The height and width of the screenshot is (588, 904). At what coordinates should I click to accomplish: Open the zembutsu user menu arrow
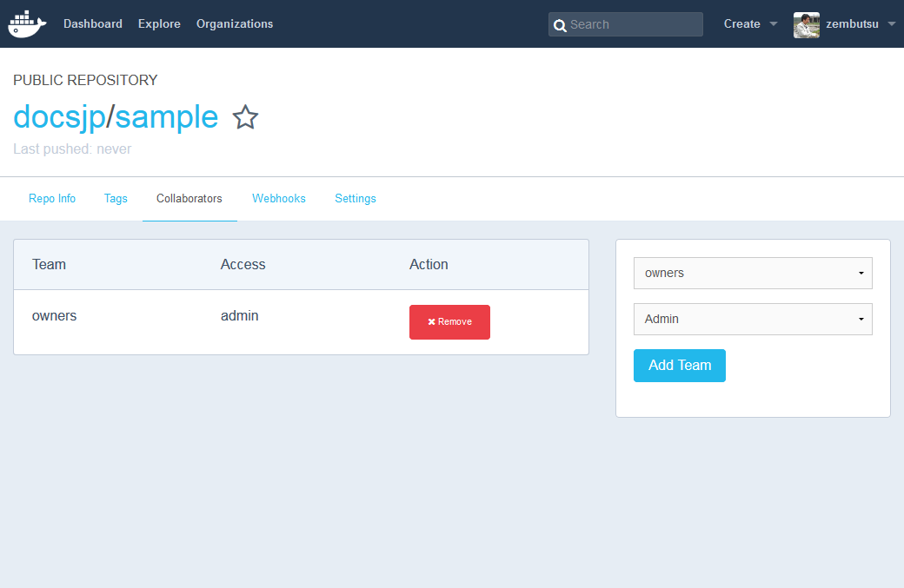(x=891, y=24)
